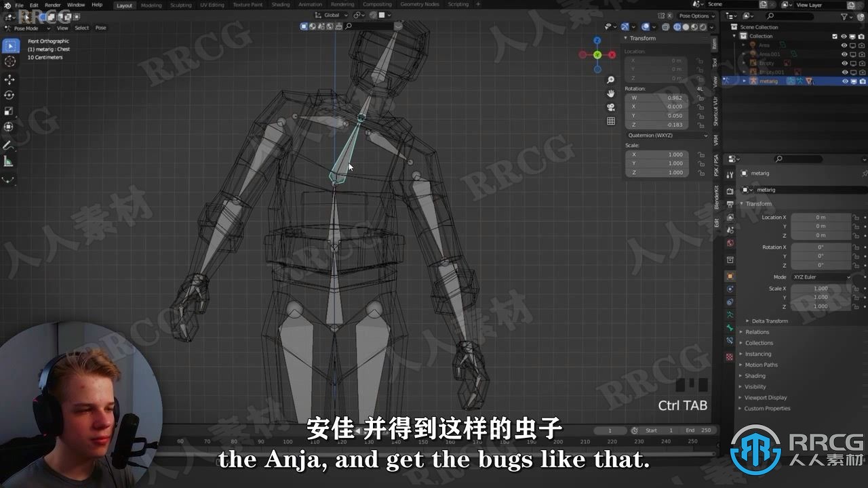
Task: Choose the Rotate tool in left toolbar
Action: [x=10, y=96]
